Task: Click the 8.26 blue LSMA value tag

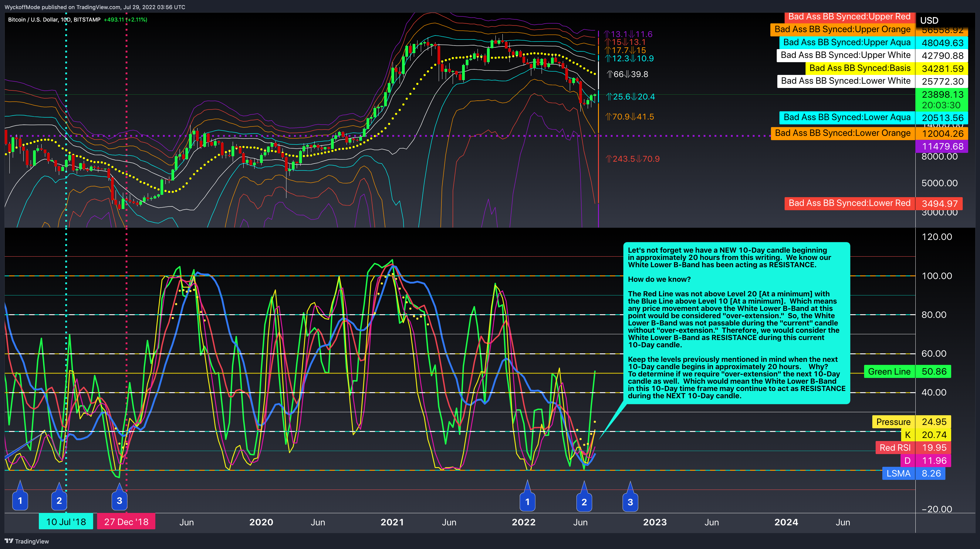Action: point(931,473)
